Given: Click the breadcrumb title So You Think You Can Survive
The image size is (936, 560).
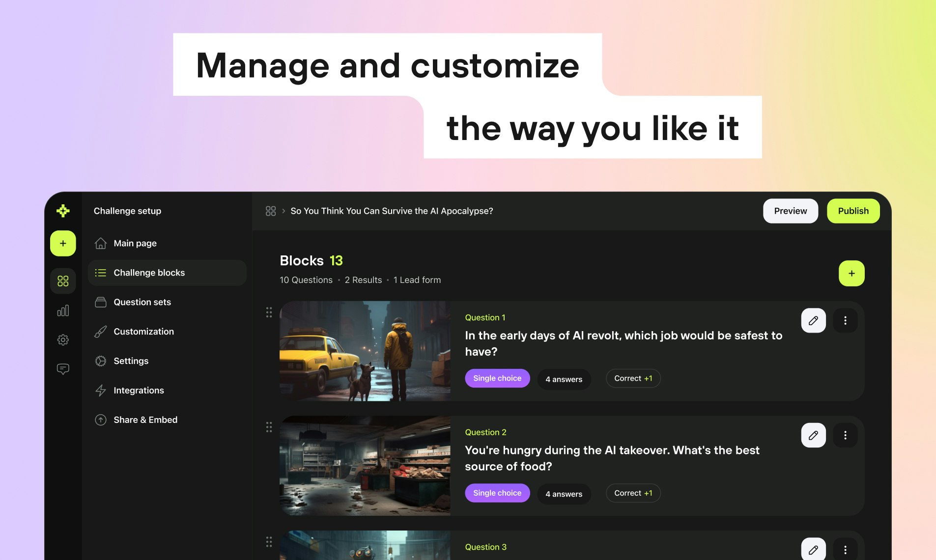Looking at the screenshot, I should (392, 211).
